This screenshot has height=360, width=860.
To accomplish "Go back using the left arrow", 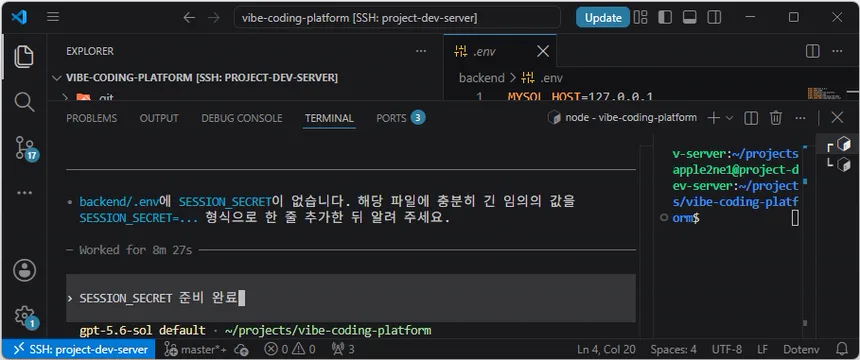I will pyautogui.click(x=189, y=18).
